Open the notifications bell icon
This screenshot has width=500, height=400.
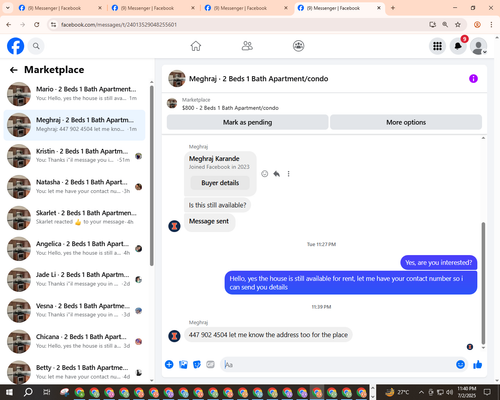458,46
